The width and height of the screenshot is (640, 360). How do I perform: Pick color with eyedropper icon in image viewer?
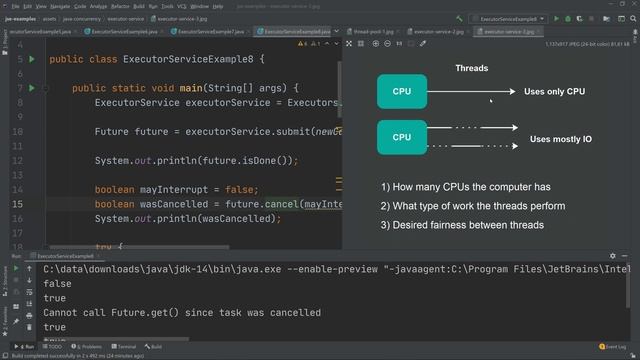click(x=423, y=43)
